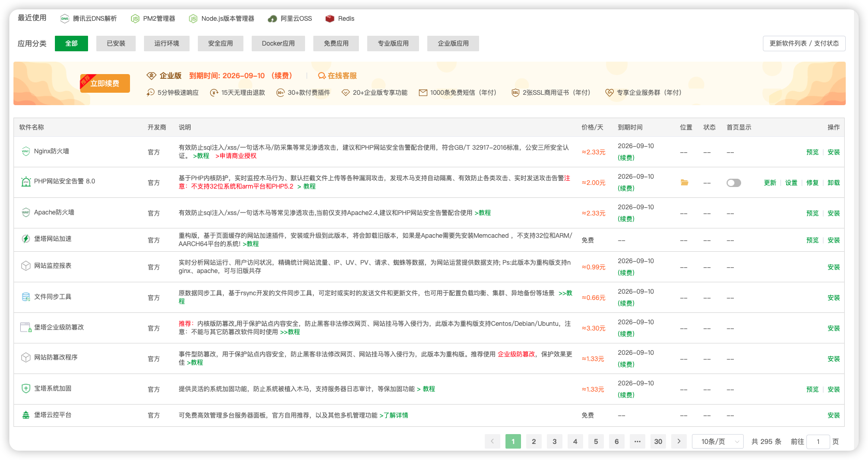Preview 堡塔网站加速 plugin
Screen dimensions: 868x460
(x=813, y=240)
